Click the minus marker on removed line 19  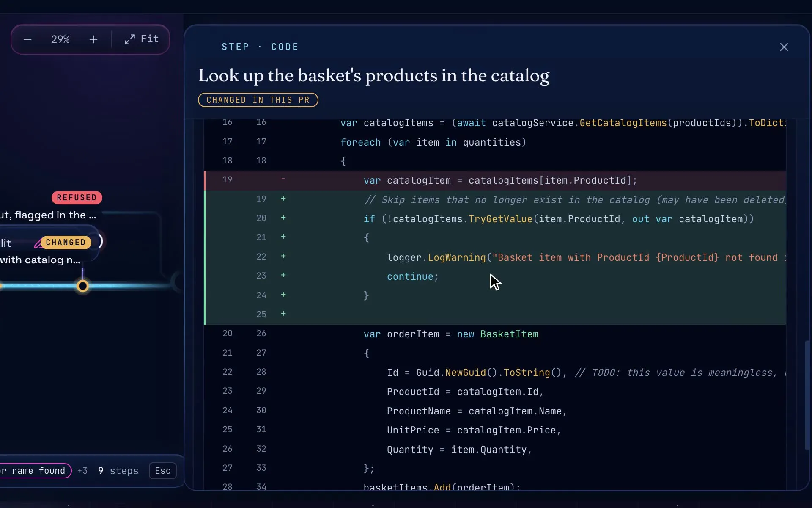coord(283,179)
